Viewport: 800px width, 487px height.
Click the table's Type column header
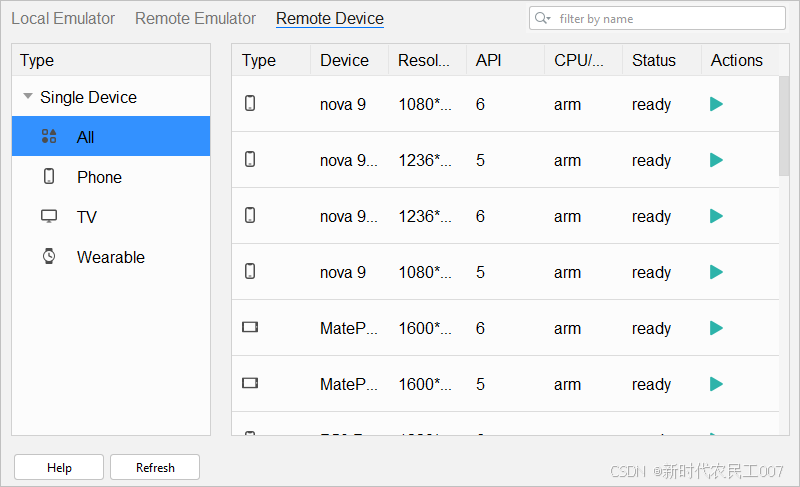[x=271, y=60]
